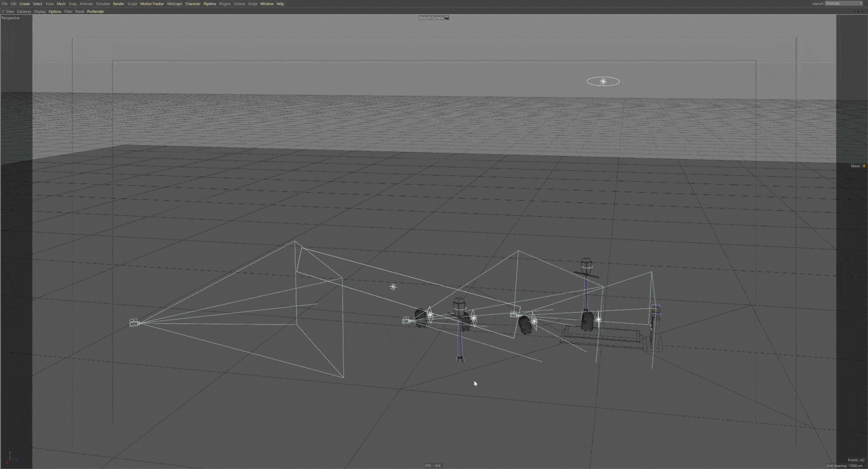This screenshot has height=469, width=868.
Task: Open the Character menu
Action: tap(193, 3)
